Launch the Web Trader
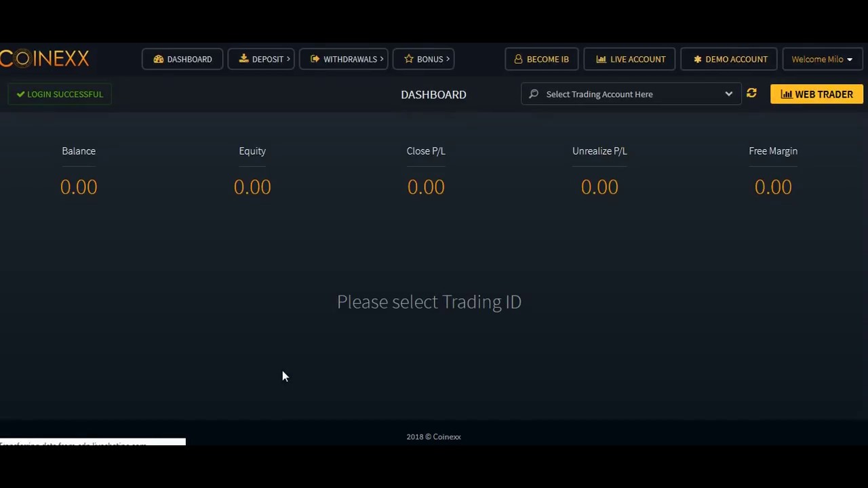The image size is (868, 488). click(x=816, y=94)
